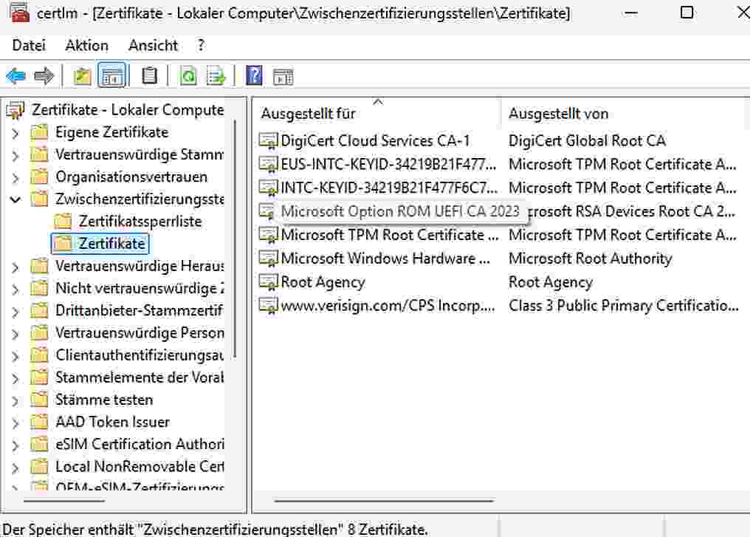
Task: Open the Aktion menu
Action: [x=86, y=45]
